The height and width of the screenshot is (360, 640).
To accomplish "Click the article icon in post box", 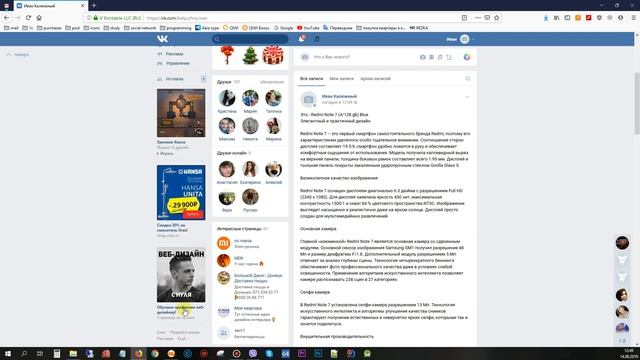I will pos(449,57).
